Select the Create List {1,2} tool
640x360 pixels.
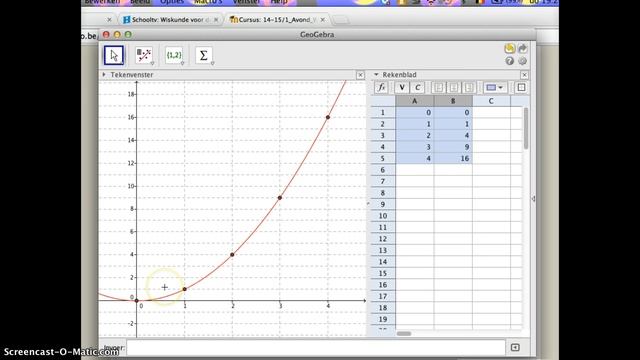pos(174,55)
